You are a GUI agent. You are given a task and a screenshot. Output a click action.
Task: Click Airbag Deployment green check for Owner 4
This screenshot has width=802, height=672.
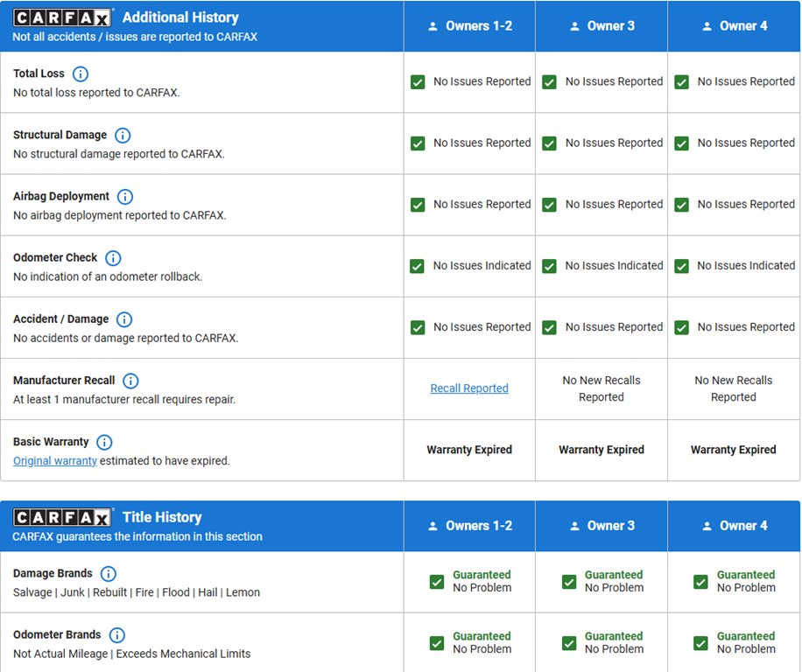tap(681, 205)
